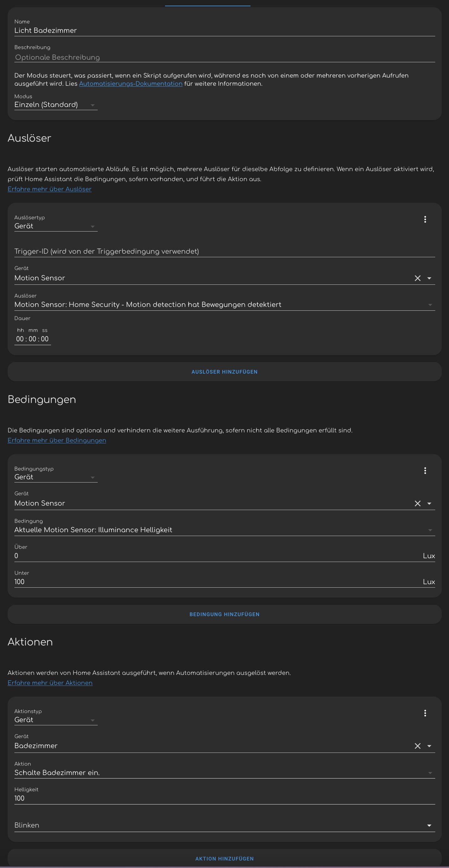Viewport: 449px width, 868px height.
Task: Expand the trigger device dropdown arrow
Action: pos(429,278)
